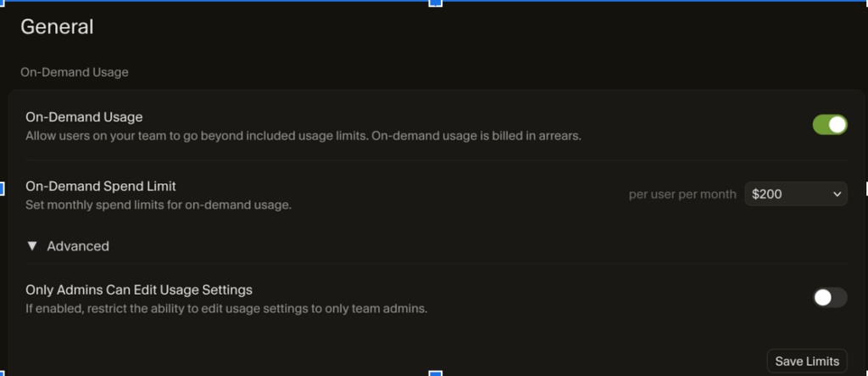
Task: Click the General heading
Action: (57, 26)
